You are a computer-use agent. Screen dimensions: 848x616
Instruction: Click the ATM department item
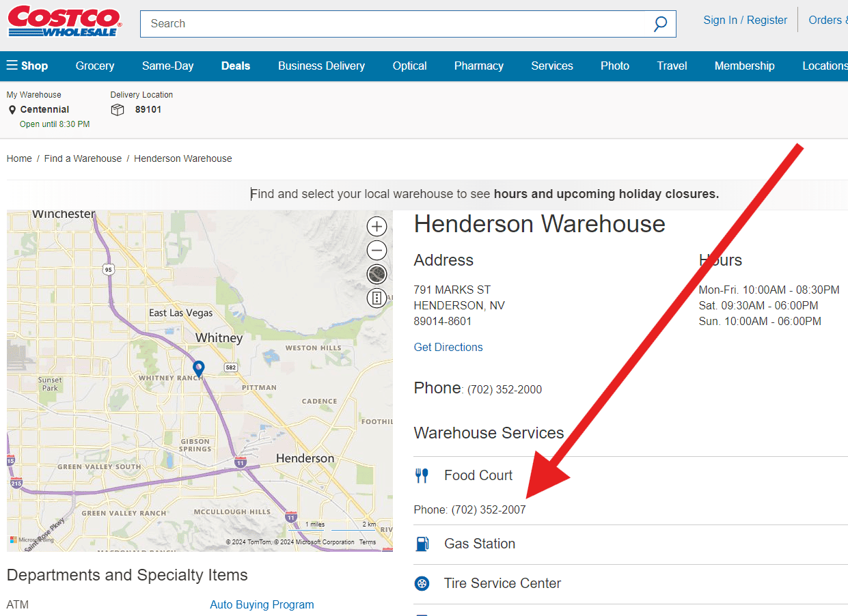(18, 604)
